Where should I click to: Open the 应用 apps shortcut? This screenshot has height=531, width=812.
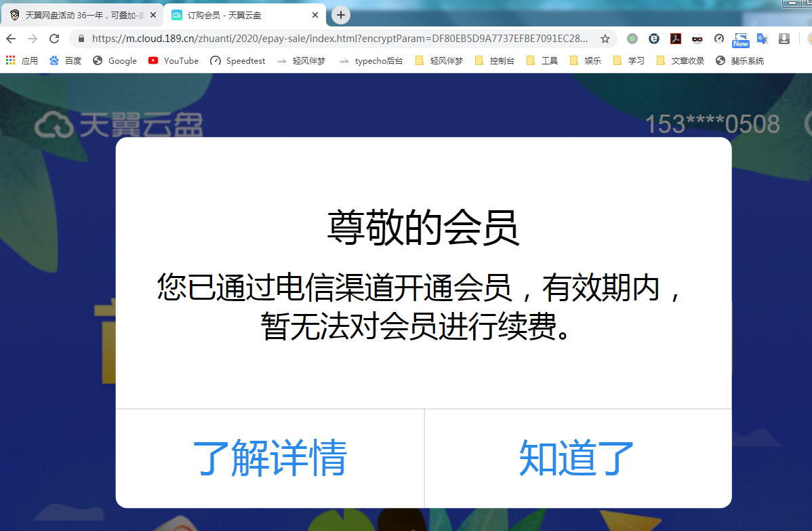(22, 60)
